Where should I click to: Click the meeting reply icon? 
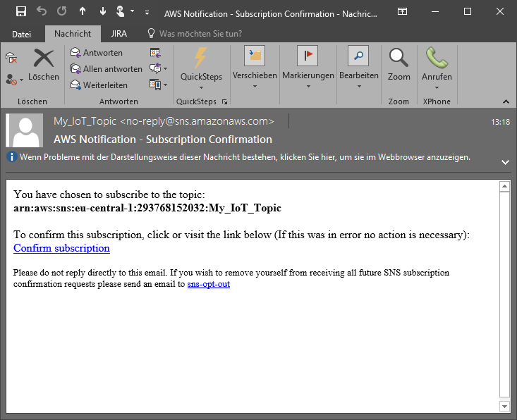(155, 53)
